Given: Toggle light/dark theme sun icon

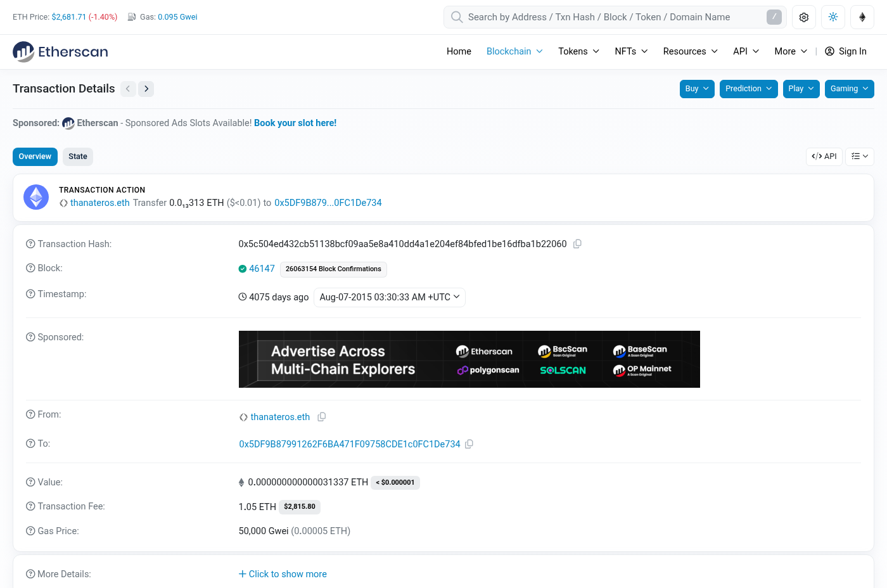Looking at the screenshot, I should [x=833, y=17].
